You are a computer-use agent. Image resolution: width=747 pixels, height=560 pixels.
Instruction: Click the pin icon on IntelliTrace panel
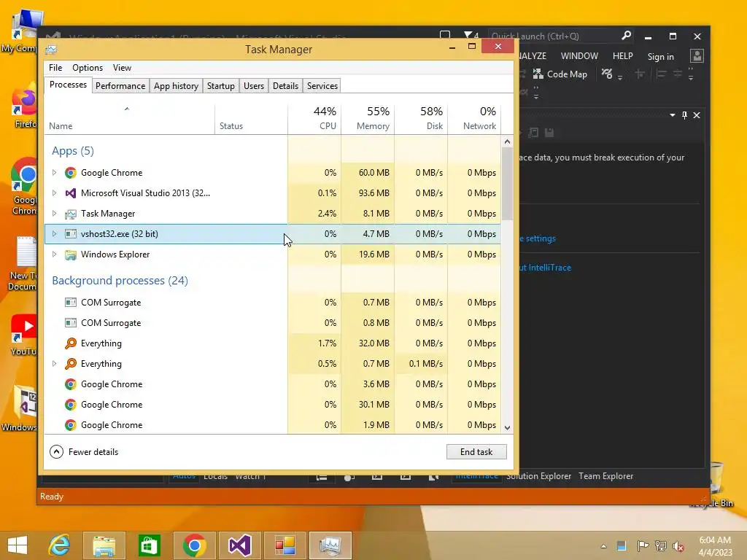(x=684, y=115)
